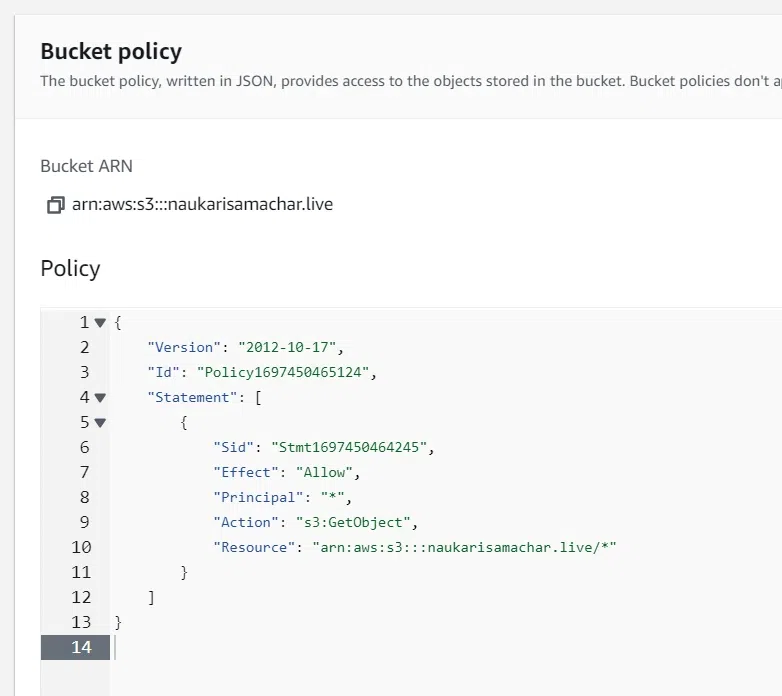The width and height of the screenshot is (782, 696).
Task: Click the "Statement" key on line 4
Action: [x=189, y=397]
